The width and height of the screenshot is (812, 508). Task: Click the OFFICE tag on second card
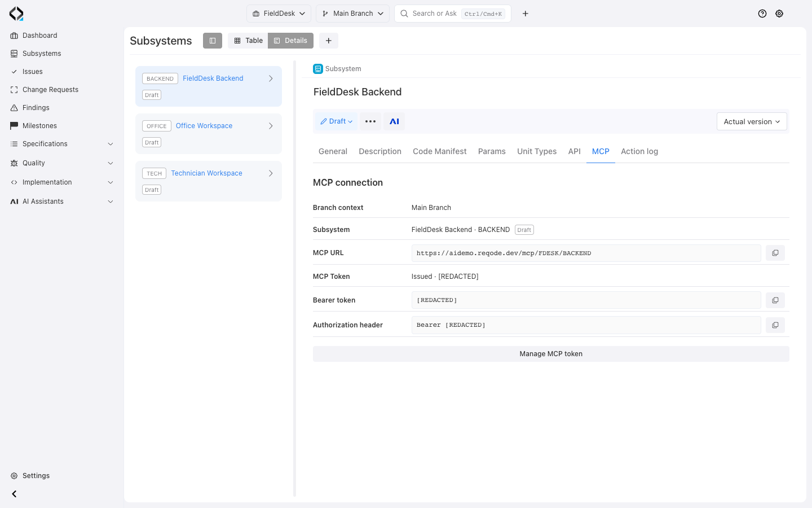pos(157,126)
